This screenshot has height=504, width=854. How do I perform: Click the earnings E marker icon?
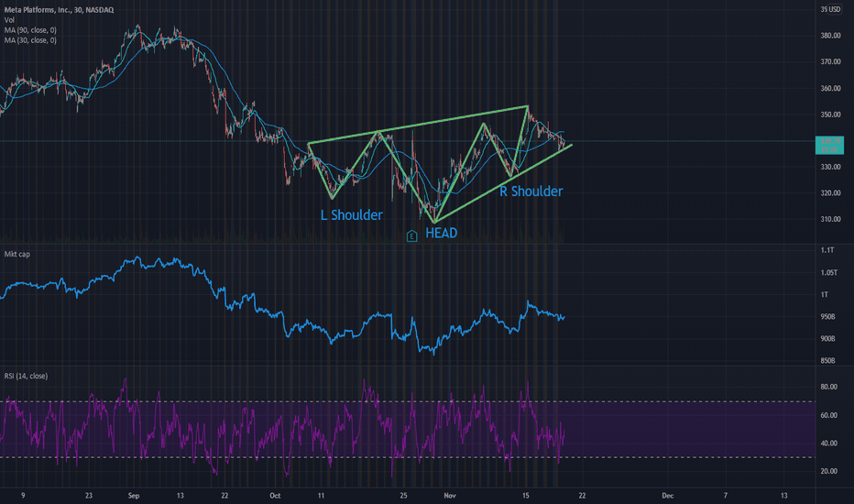click(x=411, y=236)
